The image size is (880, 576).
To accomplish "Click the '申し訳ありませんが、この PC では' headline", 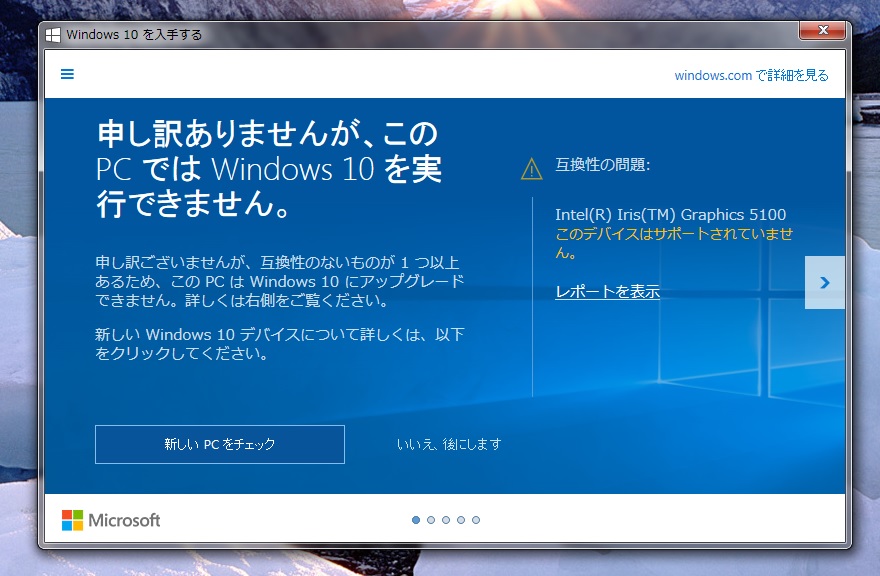I will (269, 168).
